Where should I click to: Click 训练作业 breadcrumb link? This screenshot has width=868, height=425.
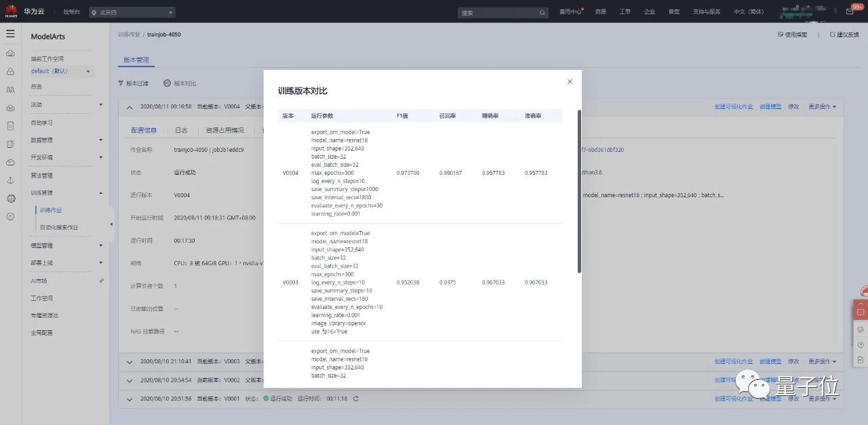128,34
